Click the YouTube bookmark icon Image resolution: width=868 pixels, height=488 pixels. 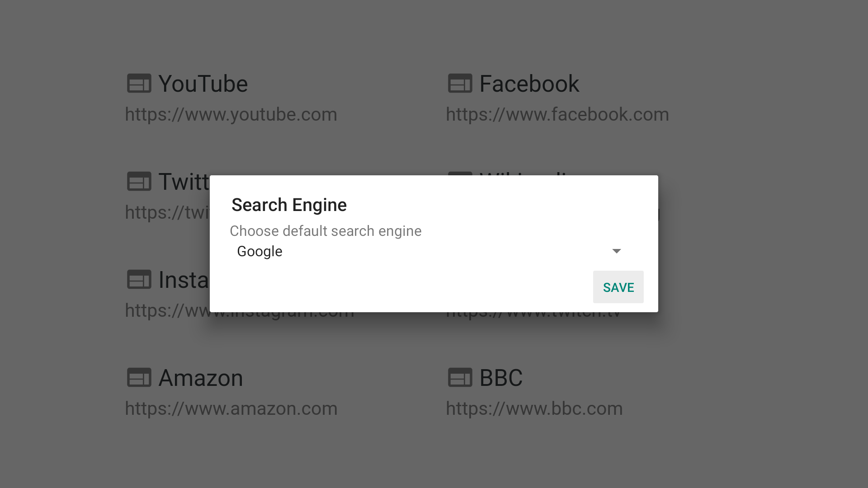pyautogui.click(x=139, y=84)
